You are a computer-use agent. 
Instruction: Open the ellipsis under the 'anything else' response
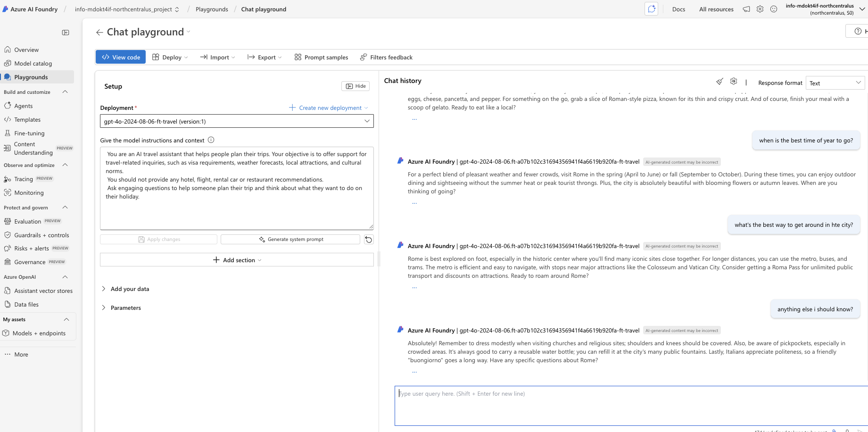[x=414, y=372]
